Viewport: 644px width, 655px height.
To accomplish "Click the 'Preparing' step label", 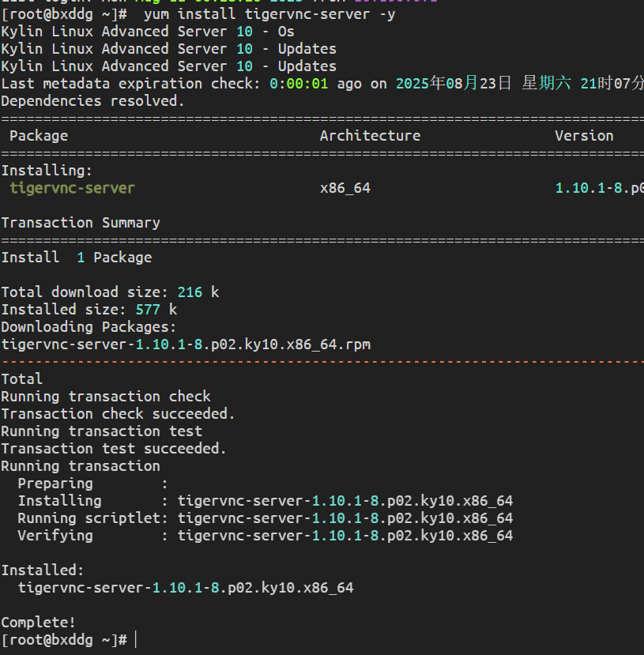I will coord(55,484).
